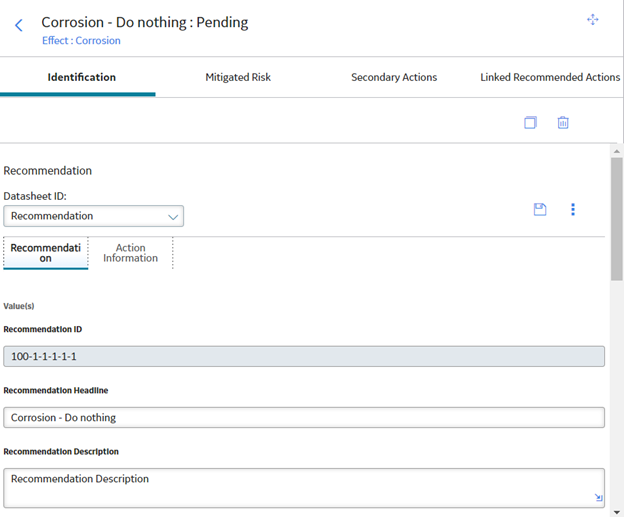The width and height of the screenshot is (624, 517).
Task: Select the Identification tab
Action: pos(82,77)
